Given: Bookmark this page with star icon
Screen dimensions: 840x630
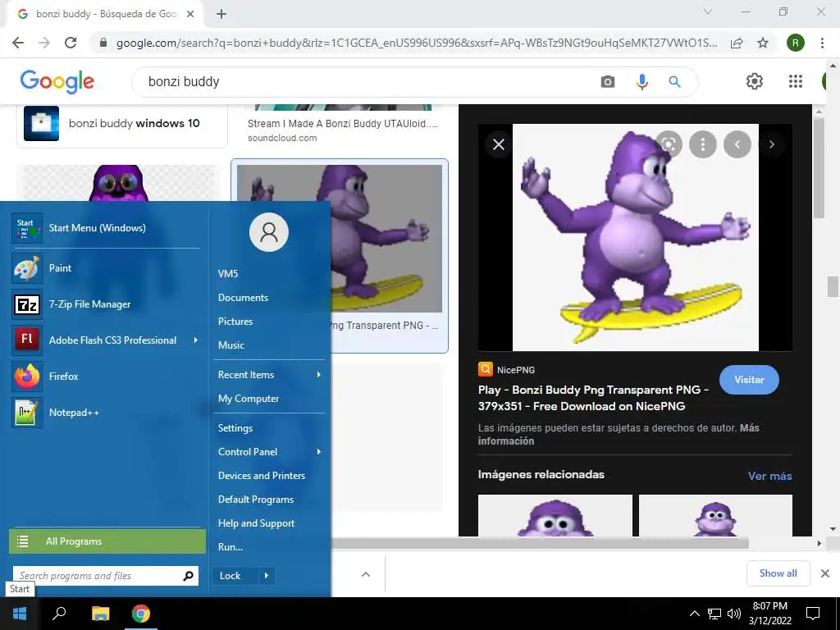Looking at the screenshot, I should click(763, 43).
